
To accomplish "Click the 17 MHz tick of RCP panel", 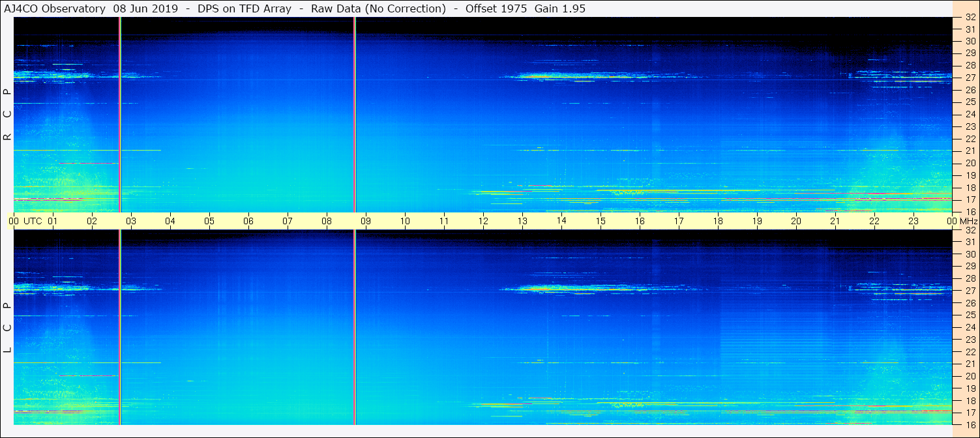I will click(x=970, y=199).
